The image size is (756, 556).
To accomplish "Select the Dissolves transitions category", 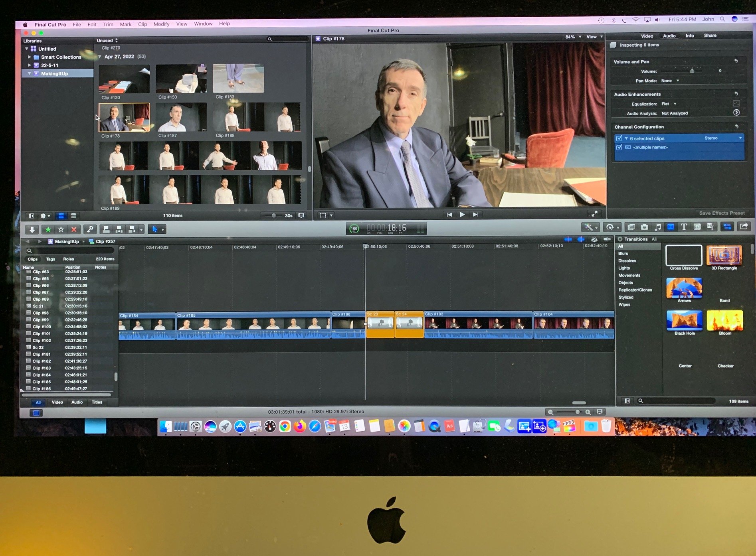I will click(x=627, y=260).
